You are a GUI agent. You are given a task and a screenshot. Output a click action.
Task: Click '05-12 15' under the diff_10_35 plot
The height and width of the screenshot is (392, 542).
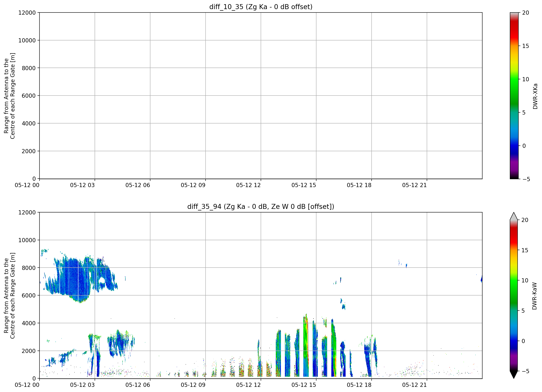[304, 185]
